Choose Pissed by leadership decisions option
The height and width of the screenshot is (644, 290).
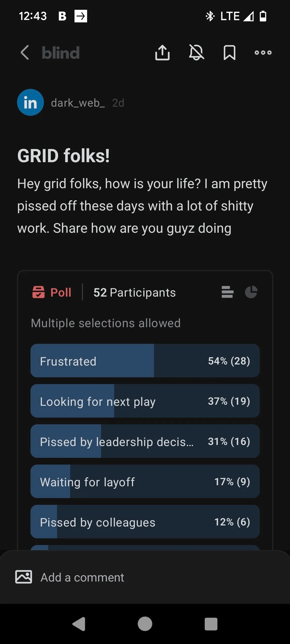tap(145, 441)
